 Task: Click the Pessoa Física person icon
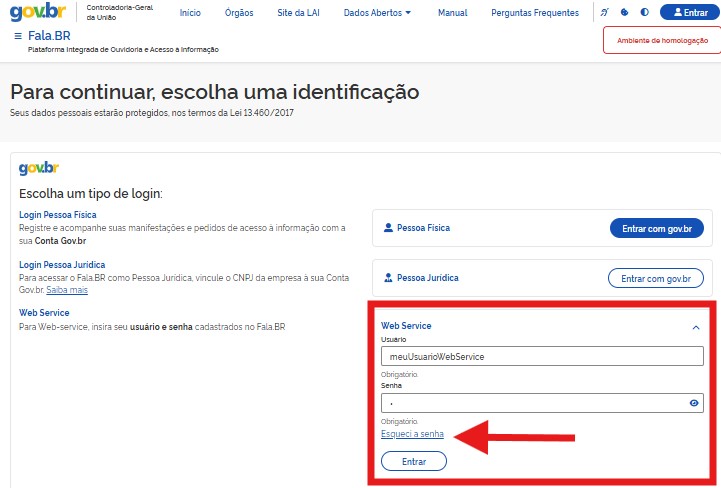[x=388, y=228]
